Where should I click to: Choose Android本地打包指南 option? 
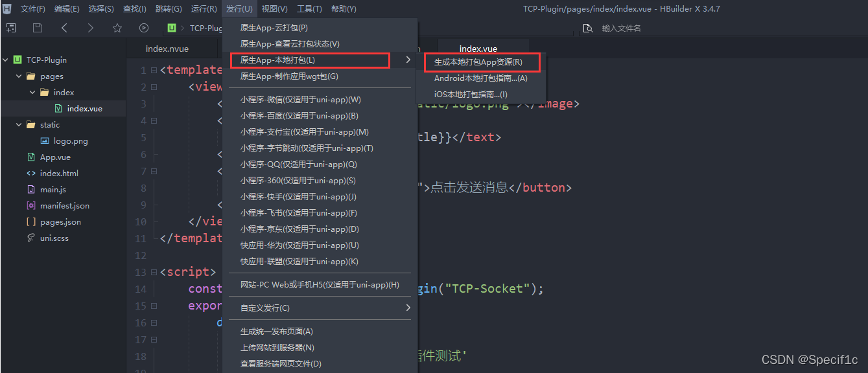(481, 78)
